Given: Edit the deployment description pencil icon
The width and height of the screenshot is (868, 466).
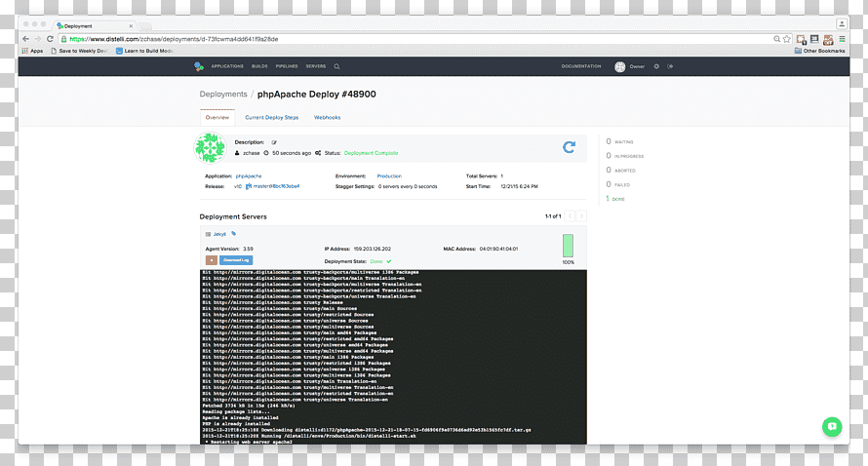Looking at the screenshot, I should [x=274, y=142].
